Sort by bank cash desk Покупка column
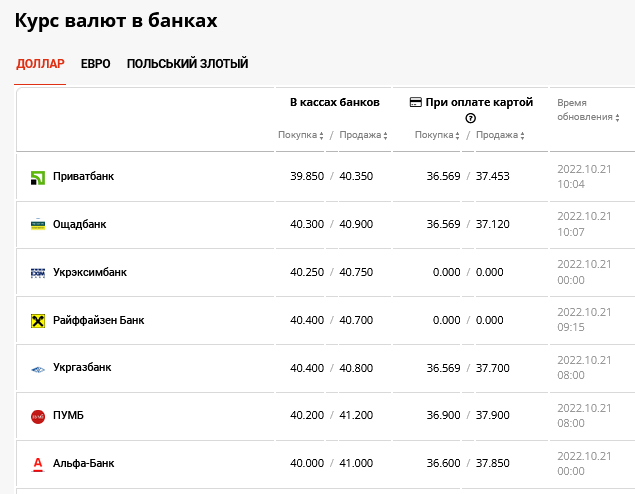 pos(300,135)
